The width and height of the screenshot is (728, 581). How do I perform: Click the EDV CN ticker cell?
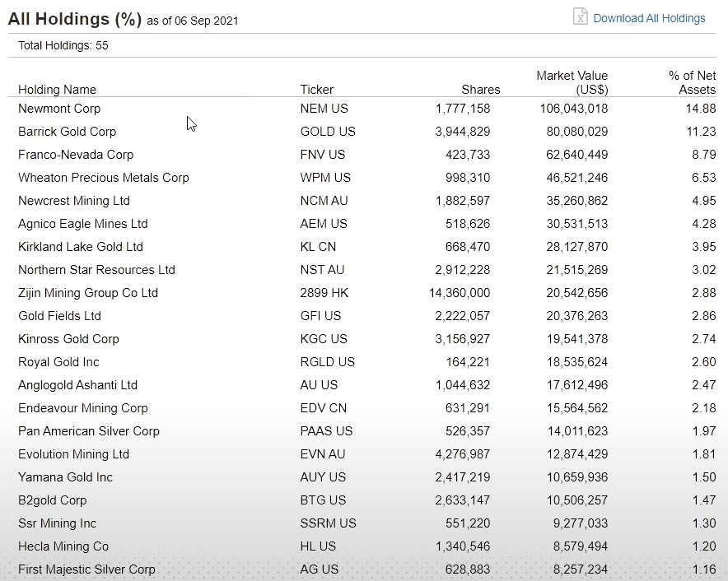pos(323,408)
